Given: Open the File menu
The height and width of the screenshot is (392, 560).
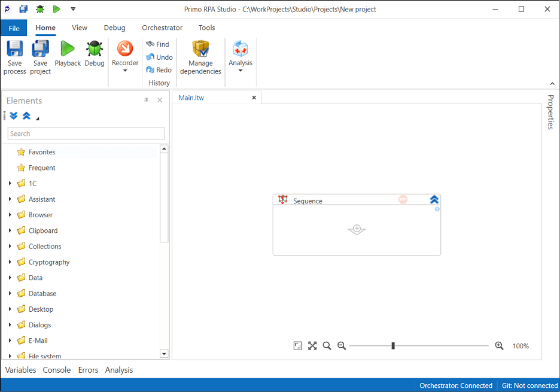Looking at the screenshot, I should [14, 28].
